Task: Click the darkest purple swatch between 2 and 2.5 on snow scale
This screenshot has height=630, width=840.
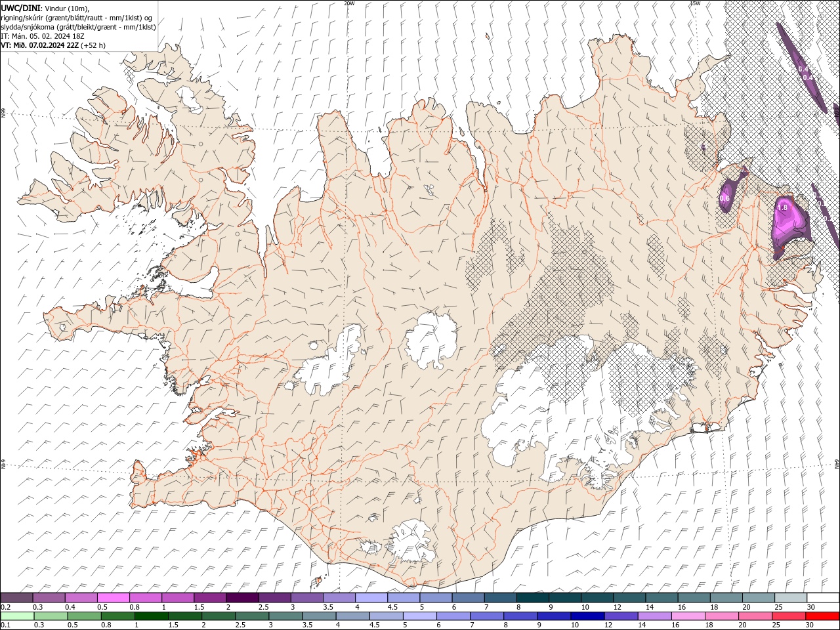Action: pyautogui.click(x=242, y=598)
